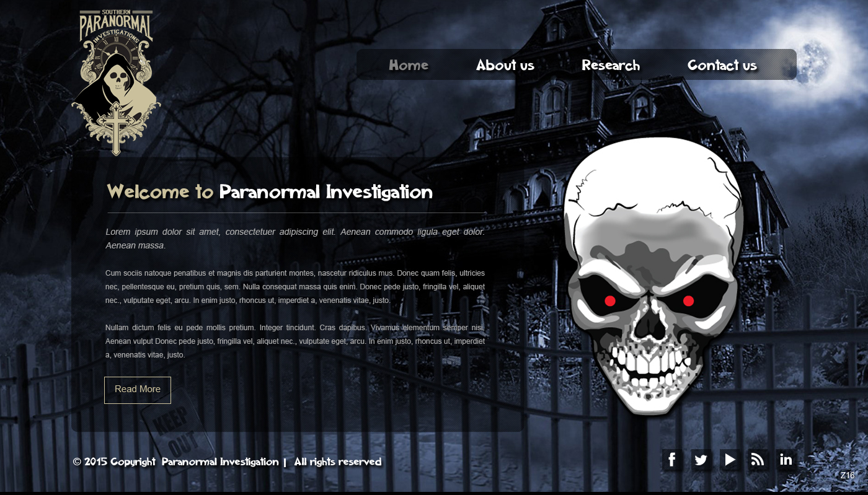Click the Welcome to Paranormal Investigation heading
This screenshot has height=495, width=868.
(270, 192)
